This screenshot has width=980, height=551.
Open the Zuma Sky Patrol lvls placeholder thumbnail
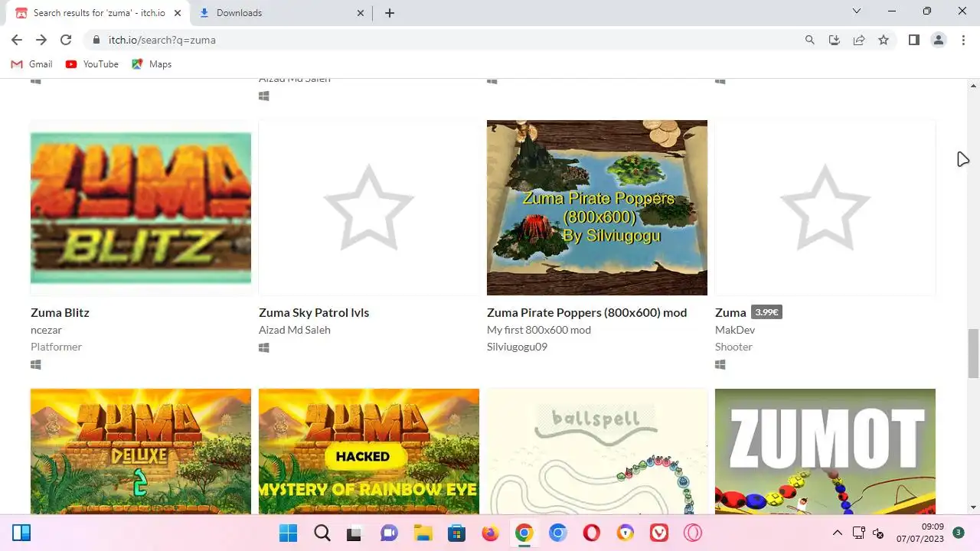point(369,207)
